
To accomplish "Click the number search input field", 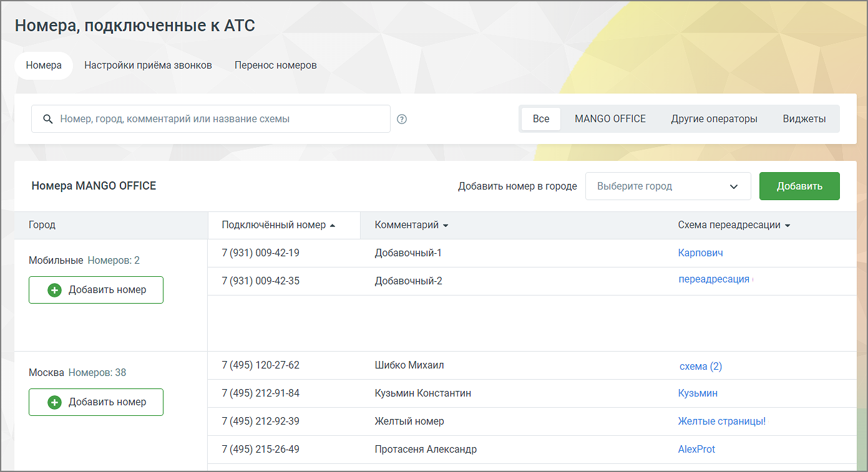I will pyautogui.click(x=211, y=119).
